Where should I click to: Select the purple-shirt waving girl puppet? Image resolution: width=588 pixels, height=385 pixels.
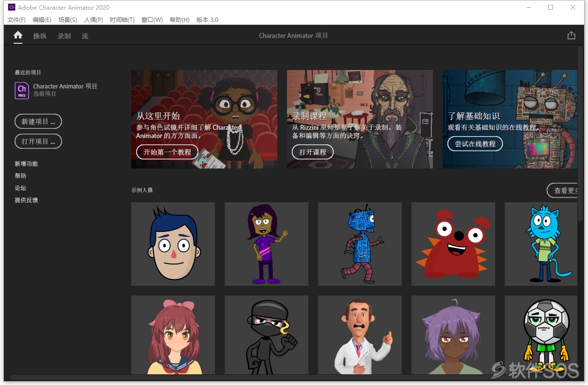(267, 244)
